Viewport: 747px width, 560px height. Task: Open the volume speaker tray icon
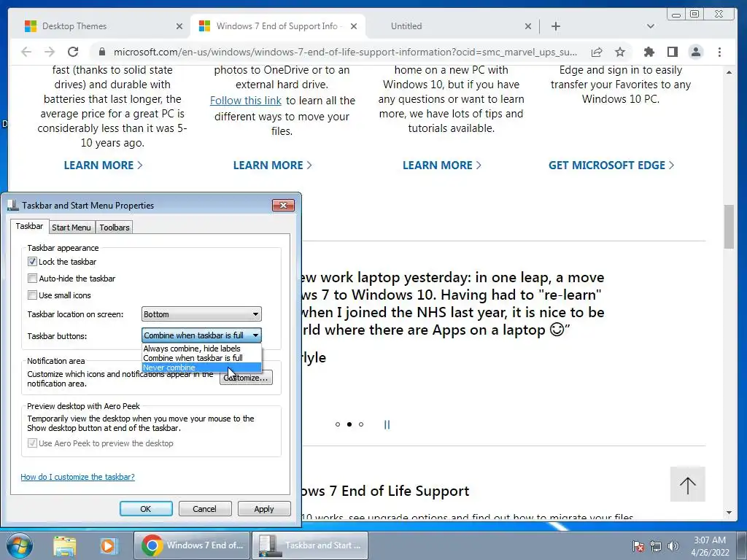pyautogui.click(x=673, y=546)
